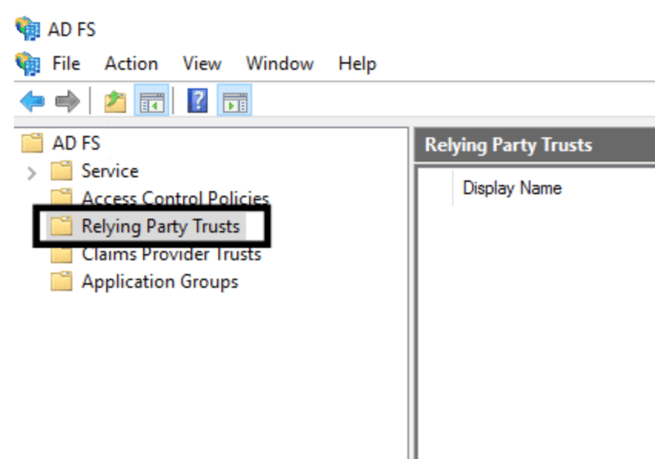655x459 pixels.
Task: Click the Up One Level folder icon
Action: pyautogui.click(x=115, y=101)
